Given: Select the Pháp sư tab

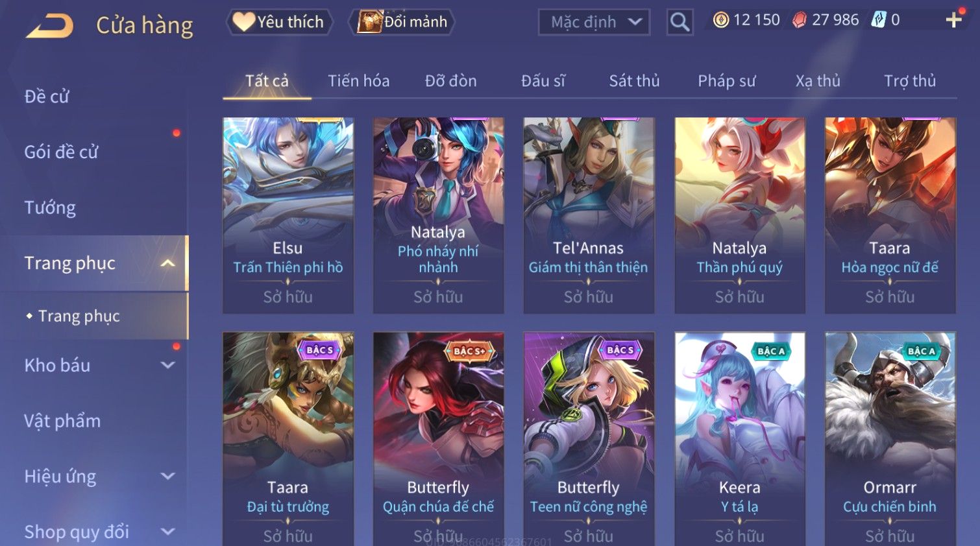Looking at the screenshot, I should (x=726, y=81).
